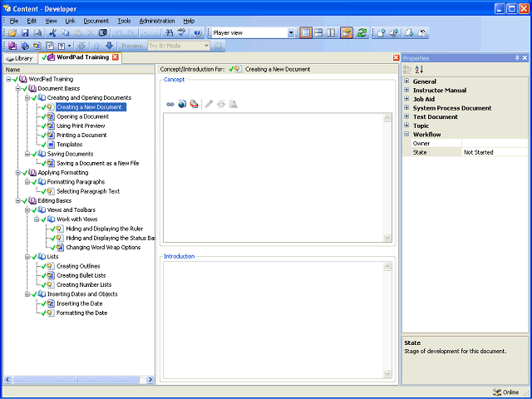Viewport: 532px width, 399px height.
Task: Click the Cut scissors icon
Action: click(x=52, y=33)
